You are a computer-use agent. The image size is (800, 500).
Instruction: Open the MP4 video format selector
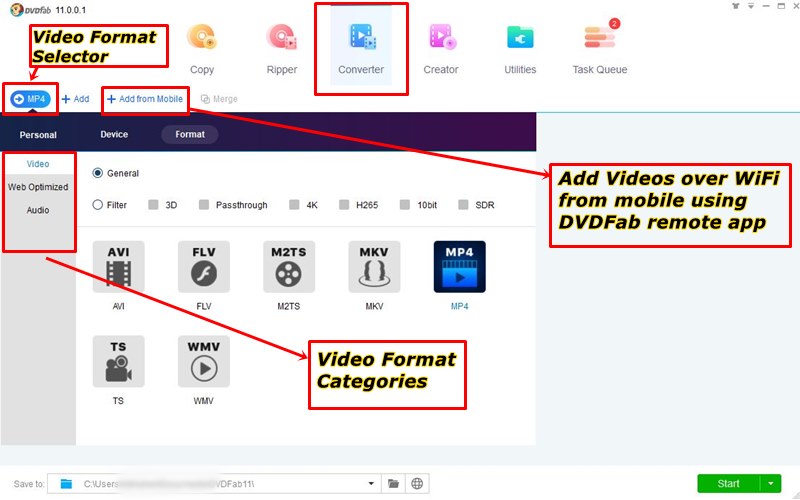[30, 99]
